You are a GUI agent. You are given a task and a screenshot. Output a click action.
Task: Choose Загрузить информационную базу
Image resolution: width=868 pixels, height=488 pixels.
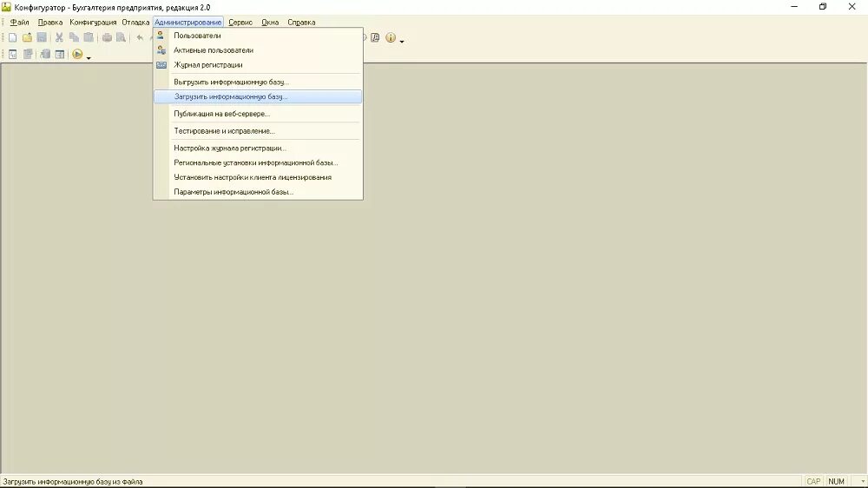258,96
